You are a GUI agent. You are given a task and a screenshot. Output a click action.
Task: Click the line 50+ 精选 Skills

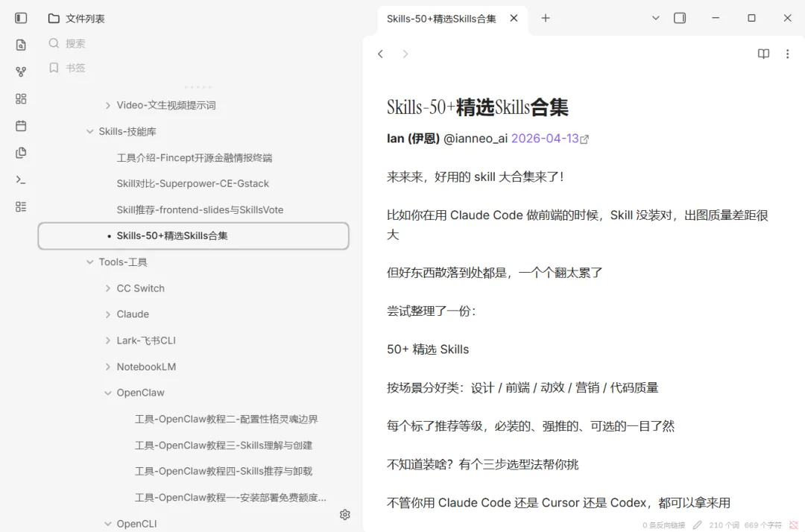click(428, 349)
